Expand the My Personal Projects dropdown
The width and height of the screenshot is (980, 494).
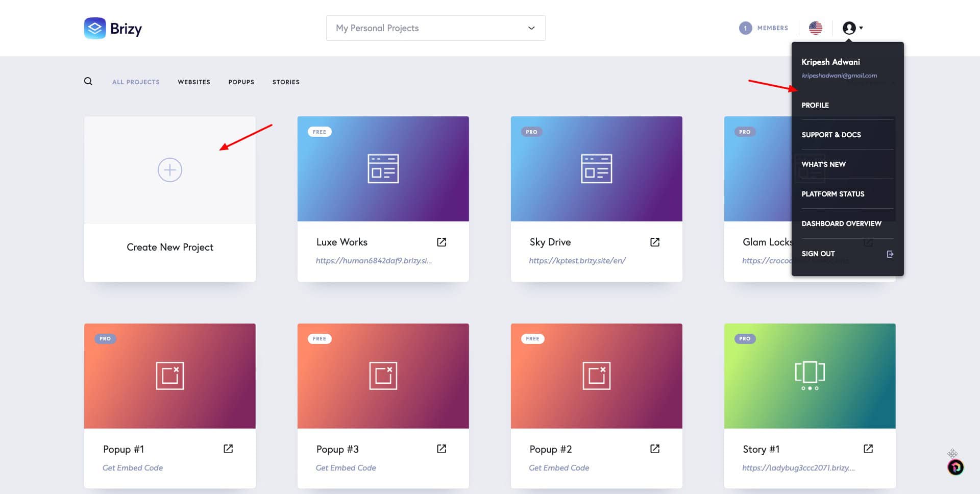click(435, 28)
